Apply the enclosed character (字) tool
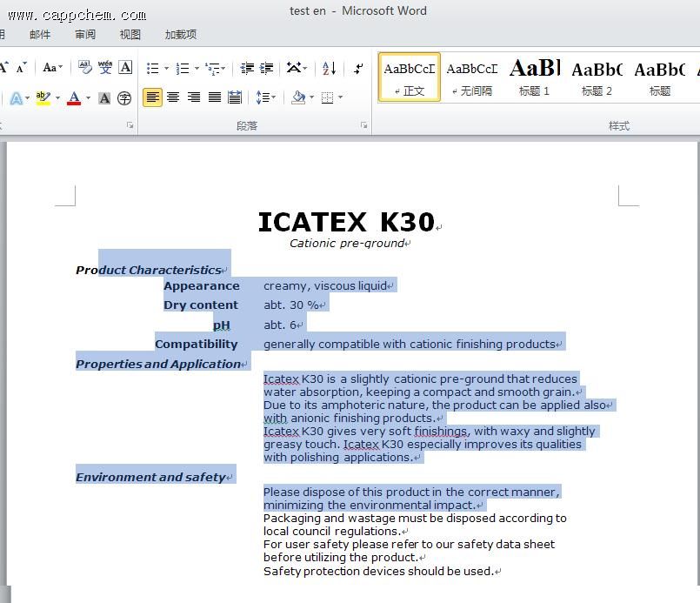700x603 pixels. pyautogui.click(x=124, y=97)
